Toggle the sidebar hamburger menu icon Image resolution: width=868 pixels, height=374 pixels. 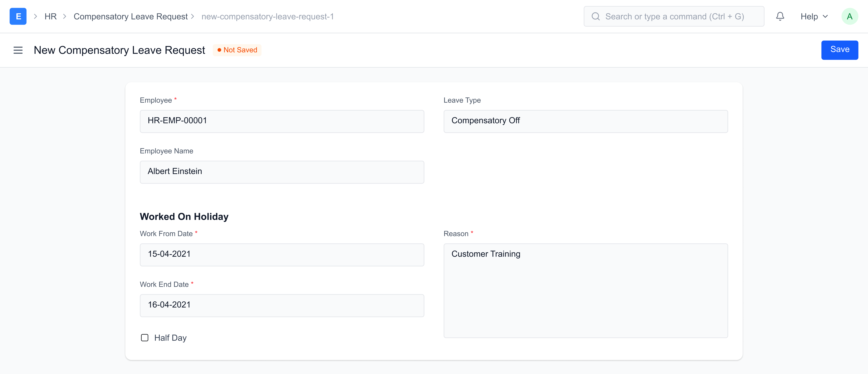tap(18, 50)
